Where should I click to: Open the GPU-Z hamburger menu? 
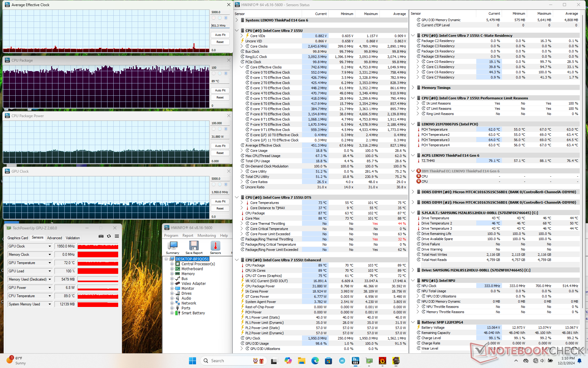tap(117, 236)
